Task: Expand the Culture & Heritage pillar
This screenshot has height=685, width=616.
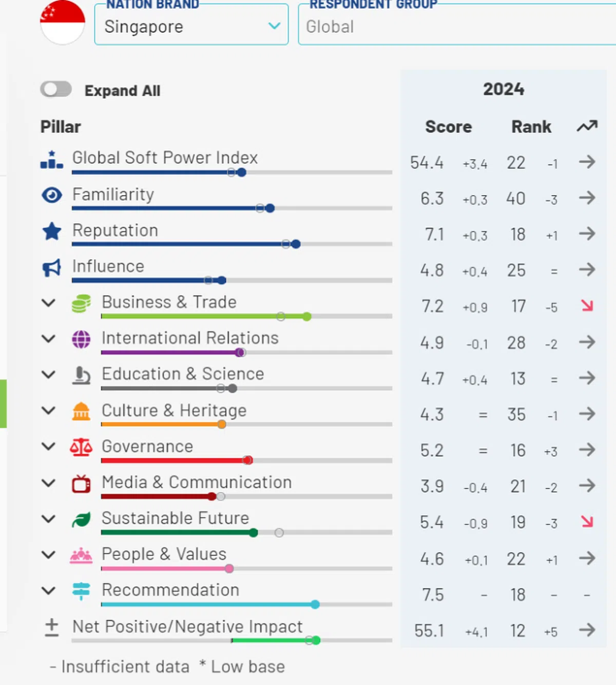Action: (49, 410)
